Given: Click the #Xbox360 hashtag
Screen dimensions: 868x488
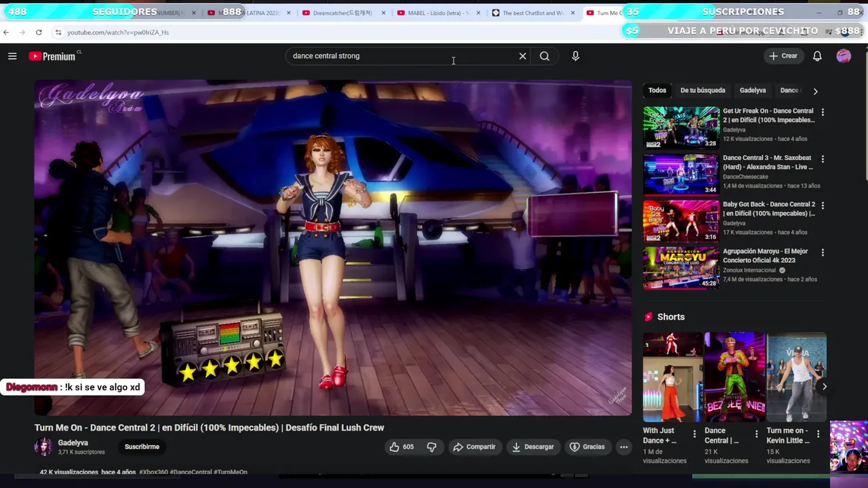Looking at the screenshot, I should 153,472.
